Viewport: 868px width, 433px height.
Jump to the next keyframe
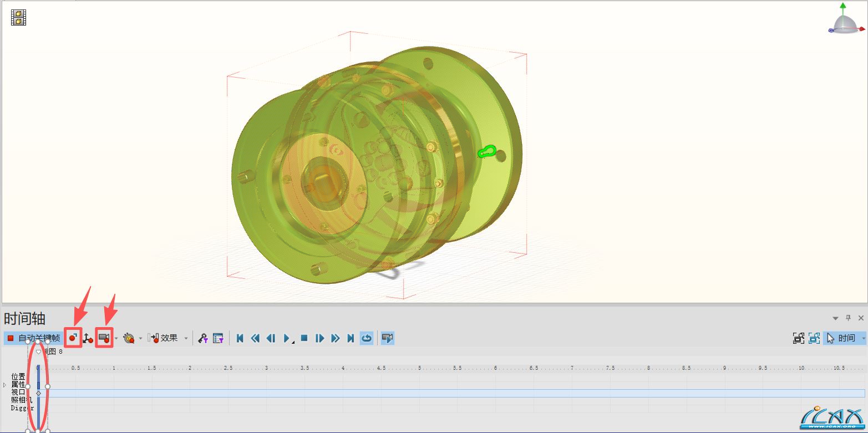(x=336, y=338)
